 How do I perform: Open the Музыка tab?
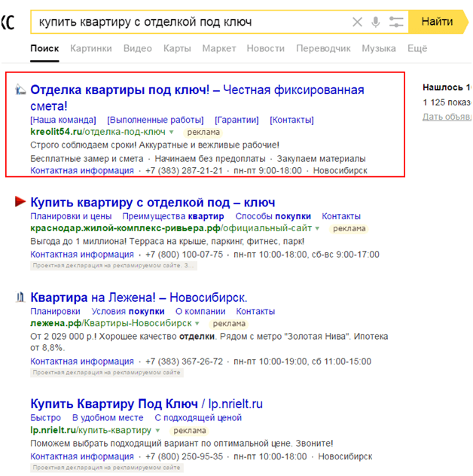pyautogui.click(x=379, y=48)
